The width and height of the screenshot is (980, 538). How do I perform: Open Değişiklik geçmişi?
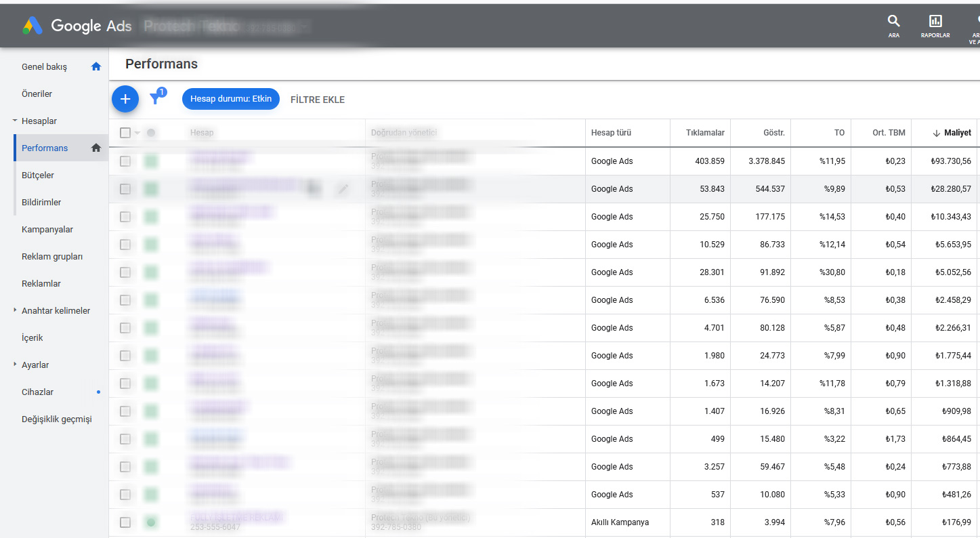pos(56,419)
